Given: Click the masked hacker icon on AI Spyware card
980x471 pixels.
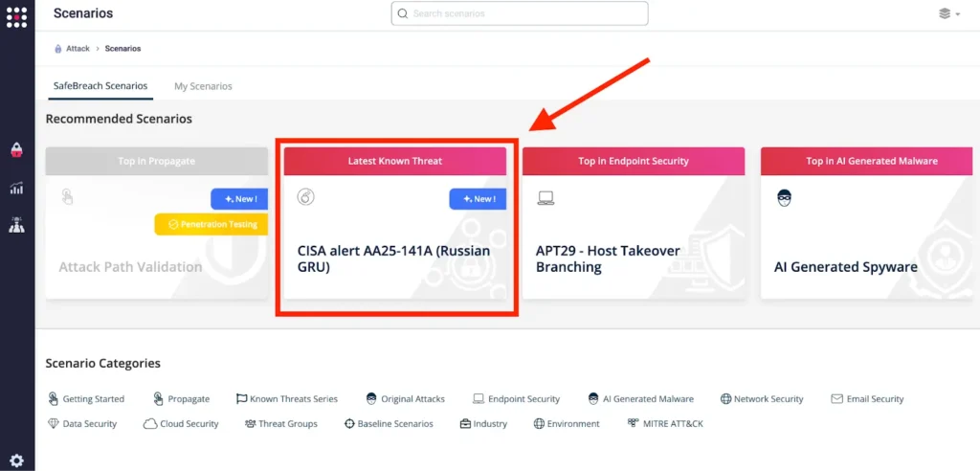Looking at the screenshot, I should 784,198.
